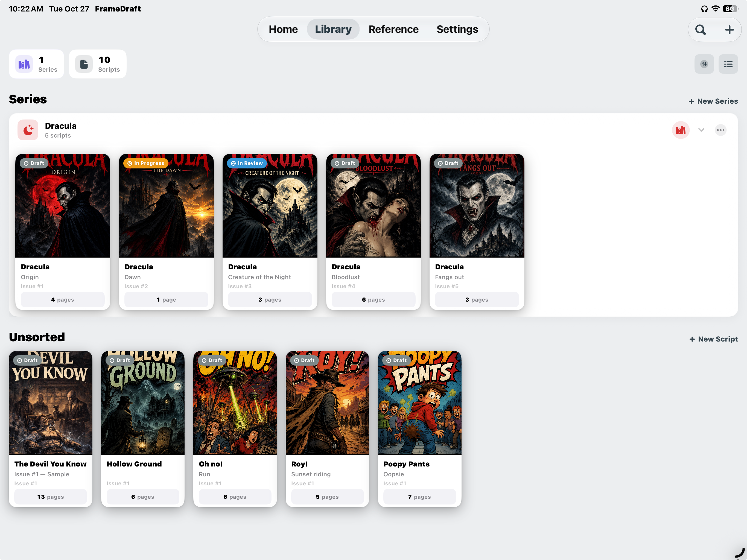The height and width of the screenshot is (560, 747).
Task: Go to the Home tab
Action: click(x=283, y=29)
